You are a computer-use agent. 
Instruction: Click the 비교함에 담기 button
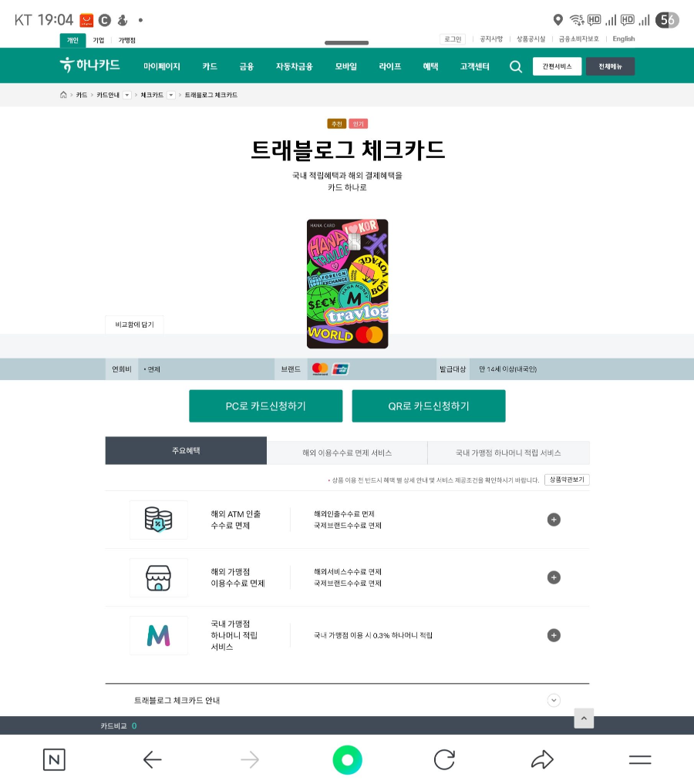pos(134,325)
